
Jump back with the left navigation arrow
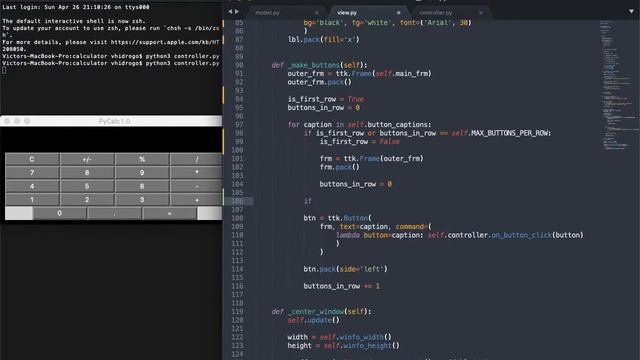pos(230,11)
